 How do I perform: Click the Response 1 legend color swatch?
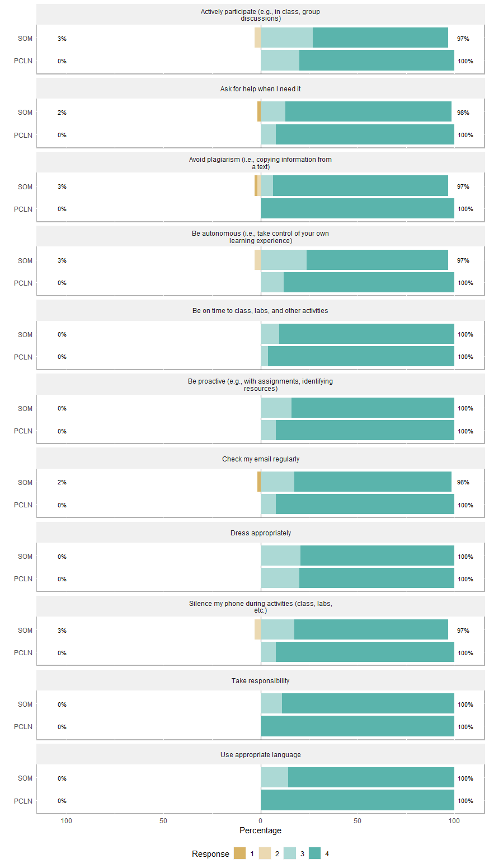click(x=239, y=853)
